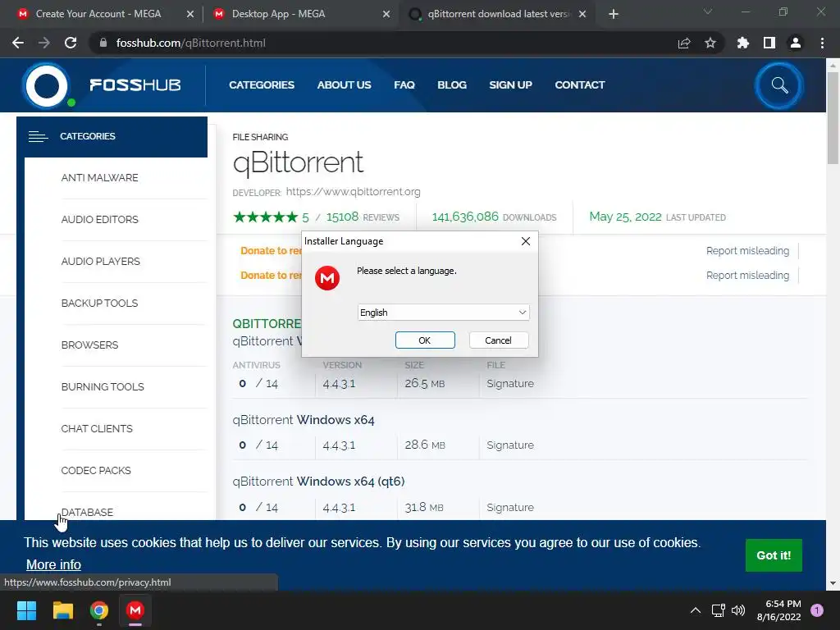Viewport: 840px width, 630px height.
Task: Select AUDIO EDITORS category
Action: [x=99, y=220]
